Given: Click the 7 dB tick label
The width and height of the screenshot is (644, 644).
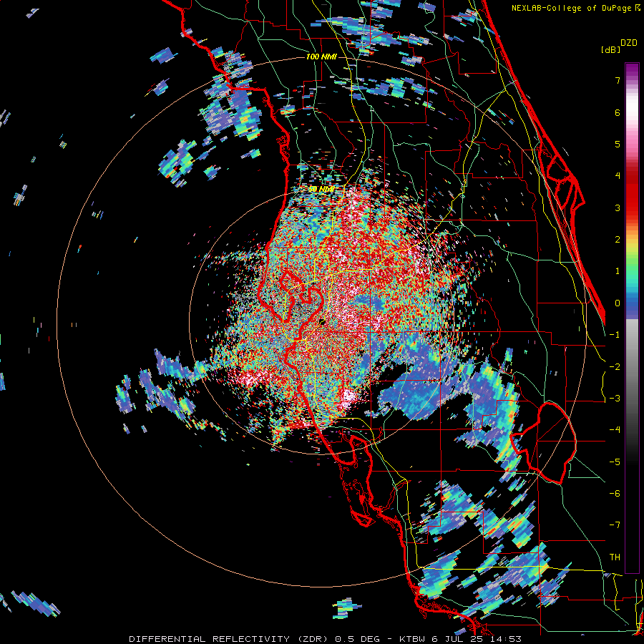Looking at the screenshot, I should (618, 80).
